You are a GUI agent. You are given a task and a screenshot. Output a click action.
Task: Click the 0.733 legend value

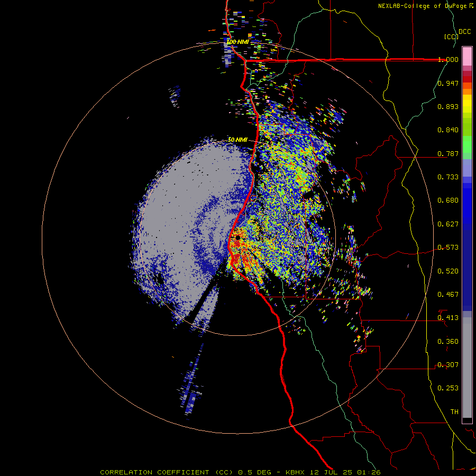[448, 177]
